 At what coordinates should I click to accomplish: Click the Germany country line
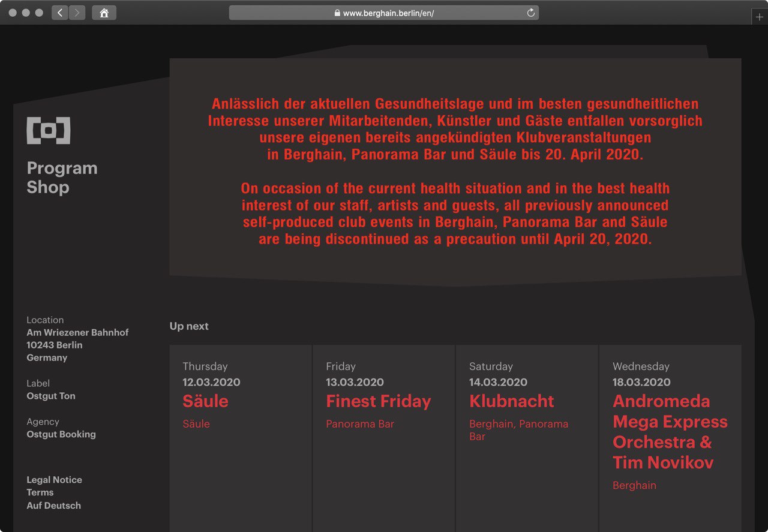coord(47,357)
